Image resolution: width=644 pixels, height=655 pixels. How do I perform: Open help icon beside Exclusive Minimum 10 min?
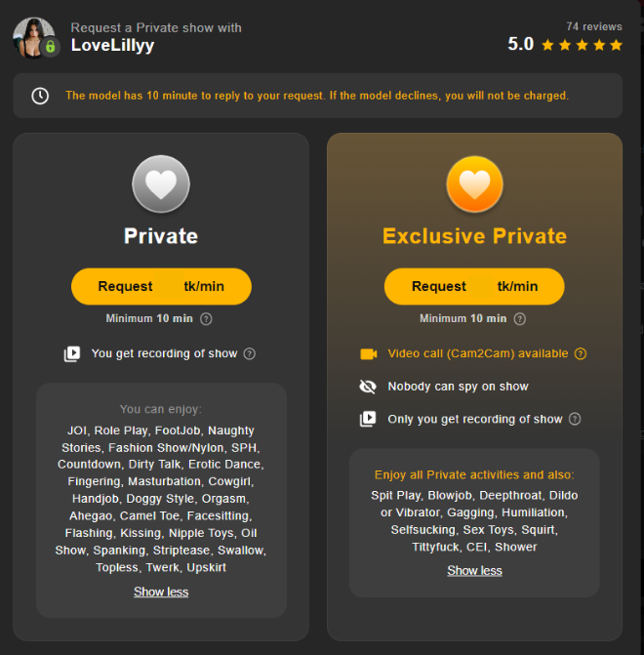519,319
